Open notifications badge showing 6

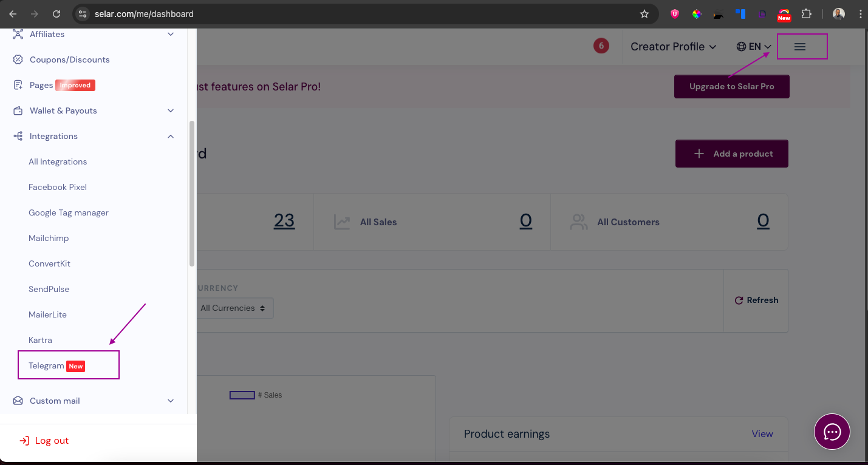601,46
